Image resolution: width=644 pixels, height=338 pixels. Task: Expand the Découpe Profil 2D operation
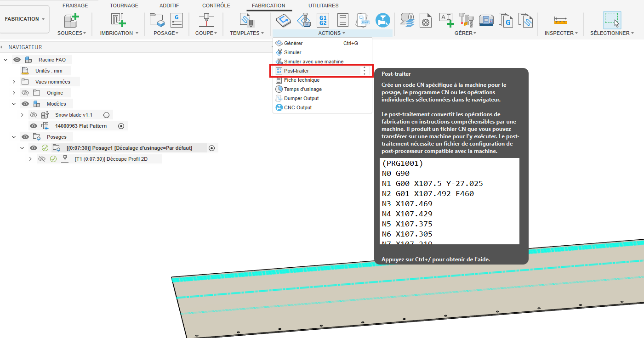click(x=30, y=159)
